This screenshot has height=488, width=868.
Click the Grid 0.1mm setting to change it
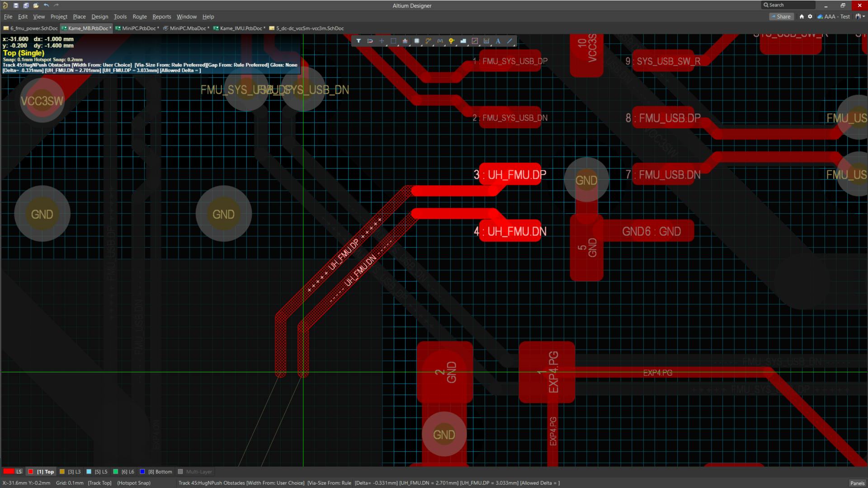(69, 483)
